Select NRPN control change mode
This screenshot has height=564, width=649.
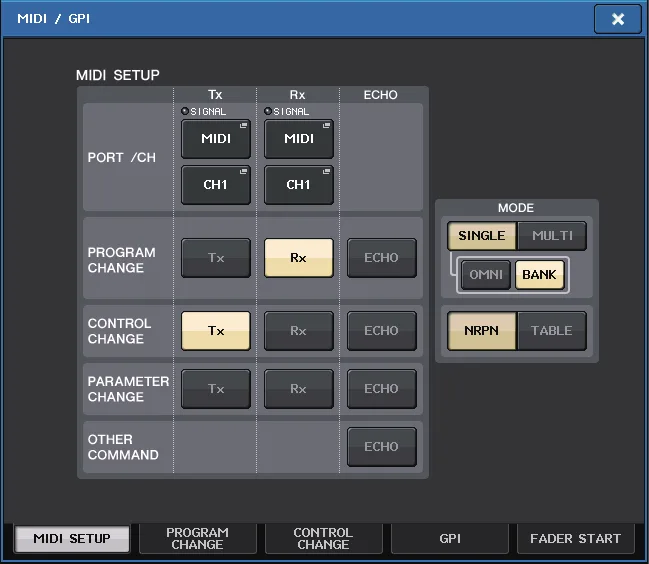482,331
